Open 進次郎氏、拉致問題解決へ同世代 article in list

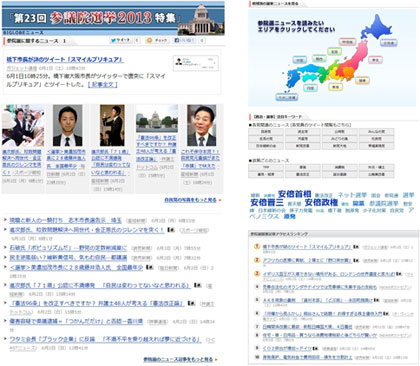click(x=87, y=230)
